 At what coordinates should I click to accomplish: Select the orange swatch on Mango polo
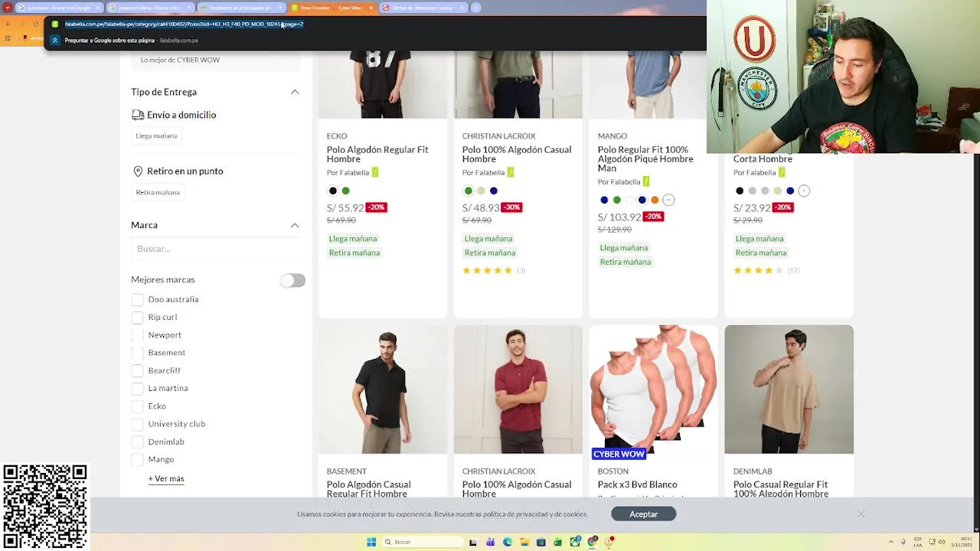[655, 200]
